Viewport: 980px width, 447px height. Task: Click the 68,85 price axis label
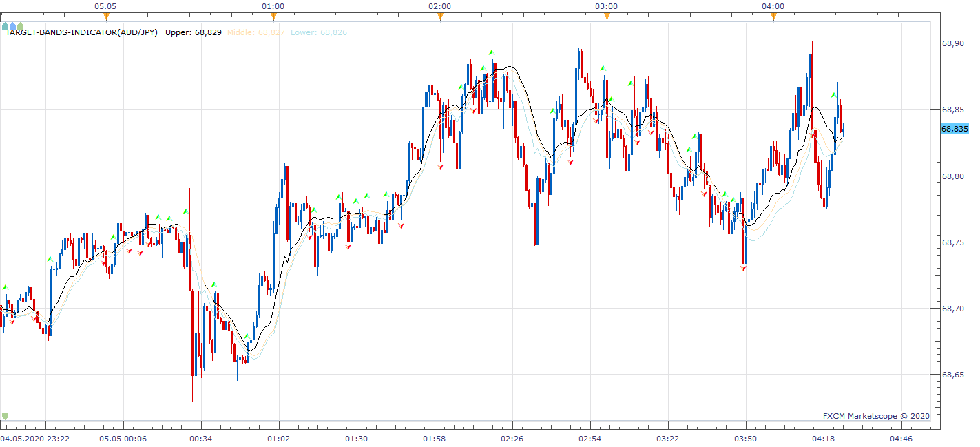(952, 110)
